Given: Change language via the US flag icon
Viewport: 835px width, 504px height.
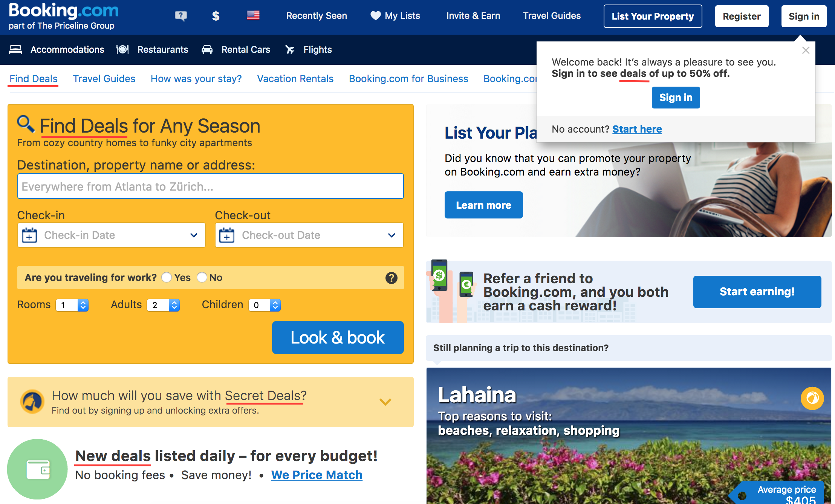Looking at the screenshot, I should tap(253, 15).
